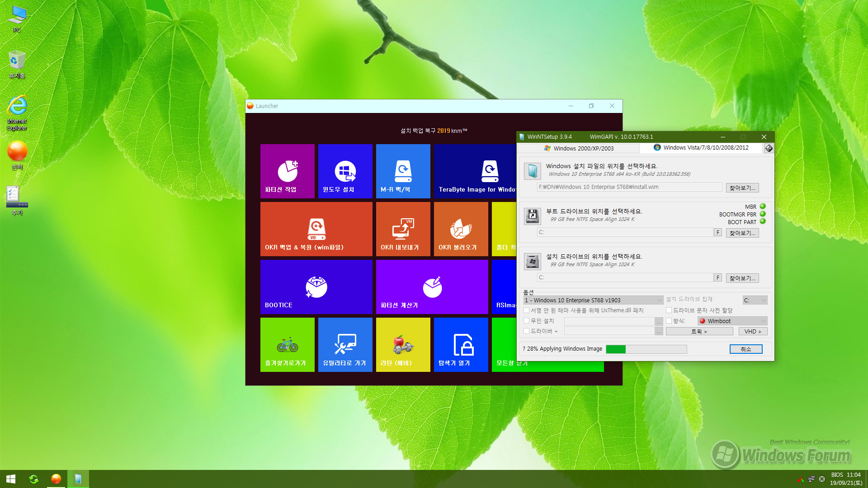Screen dimensions: 868x488
Task: Click the F button beside boot drive
Action: [x=718, y=232]
